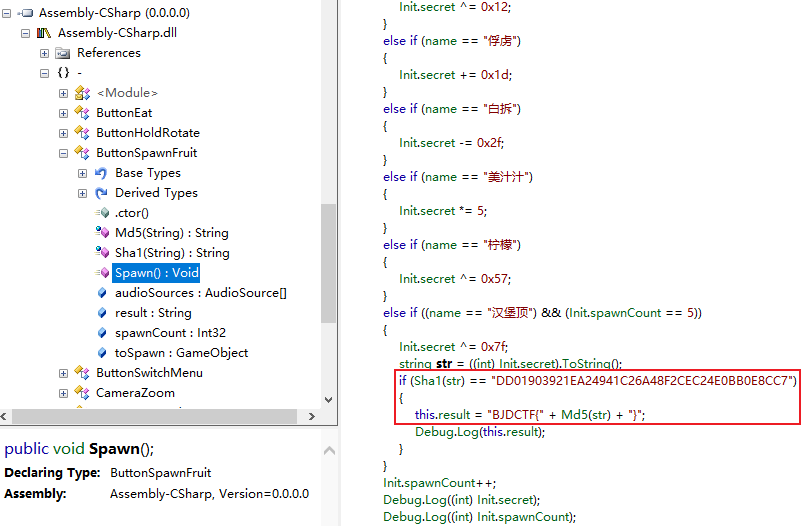Click the References folder icon
The height and width of the screenshot is (526, 806).
[x=63, y=53]
